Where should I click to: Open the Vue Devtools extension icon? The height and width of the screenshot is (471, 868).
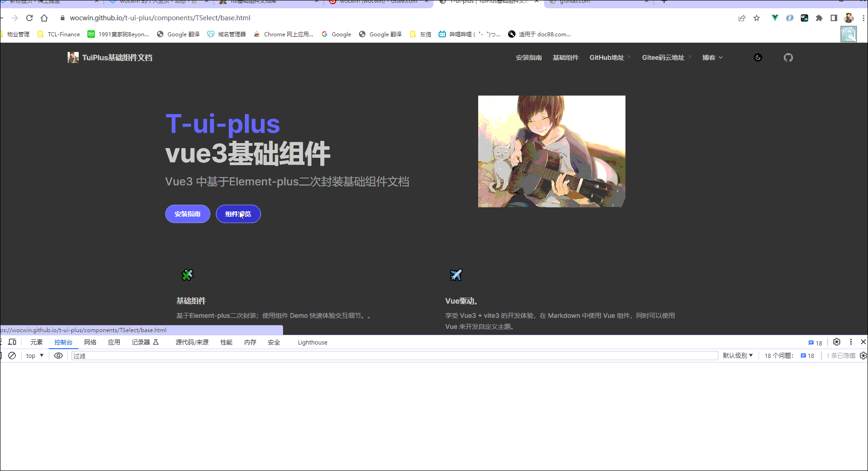click(x=775, y=17)
